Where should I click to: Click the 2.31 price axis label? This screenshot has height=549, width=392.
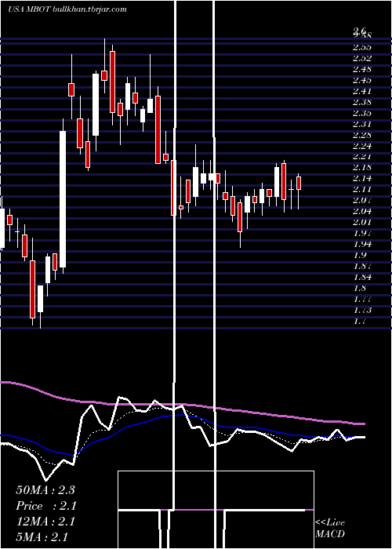[362, 124]
